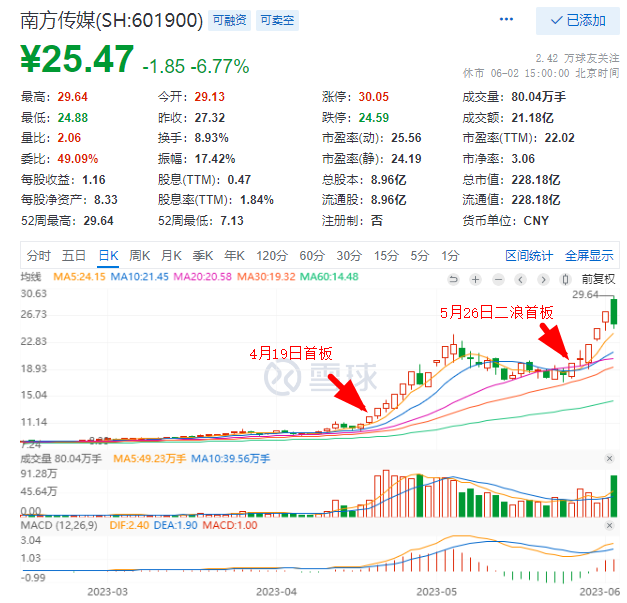Click the 可融资 tag
Viewport: 627px width, 603px height.
point(230,20)
